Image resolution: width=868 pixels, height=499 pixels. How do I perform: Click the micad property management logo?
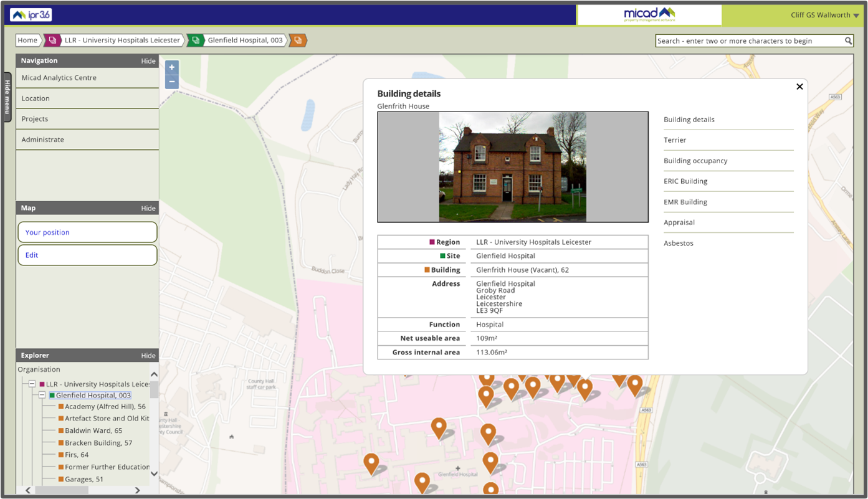click(x=649, y=15)
